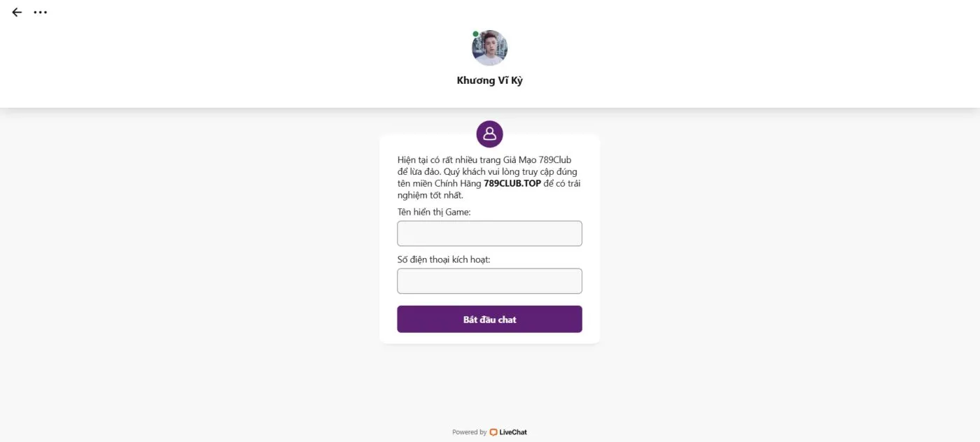Focus the Tên hiển thị Game field

[489, 234]
